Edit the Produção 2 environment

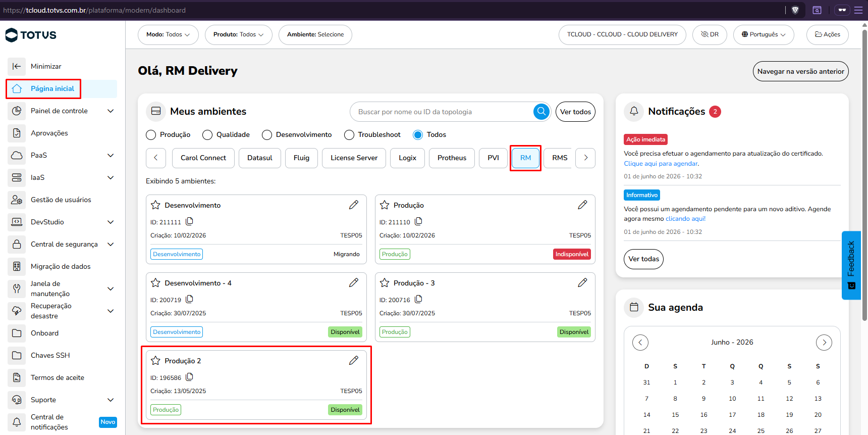point(354,360)
